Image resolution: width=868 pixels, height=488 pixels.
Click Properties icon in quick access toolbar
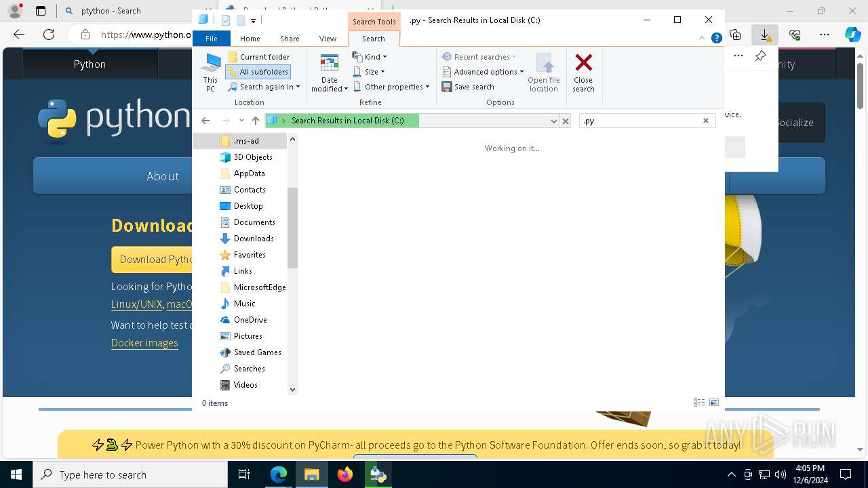pyautogui.click(x=226, y=20)
